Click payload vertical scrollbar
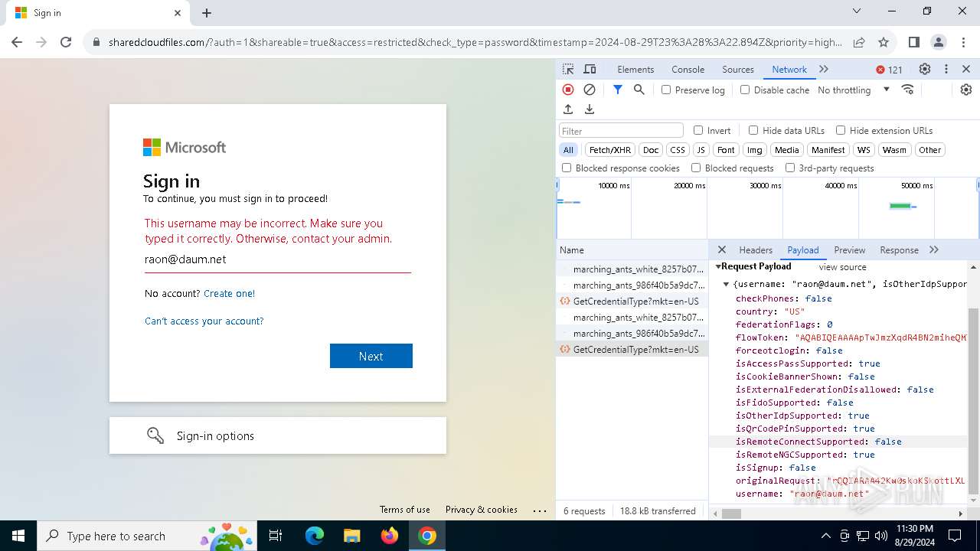 point(974,402)
